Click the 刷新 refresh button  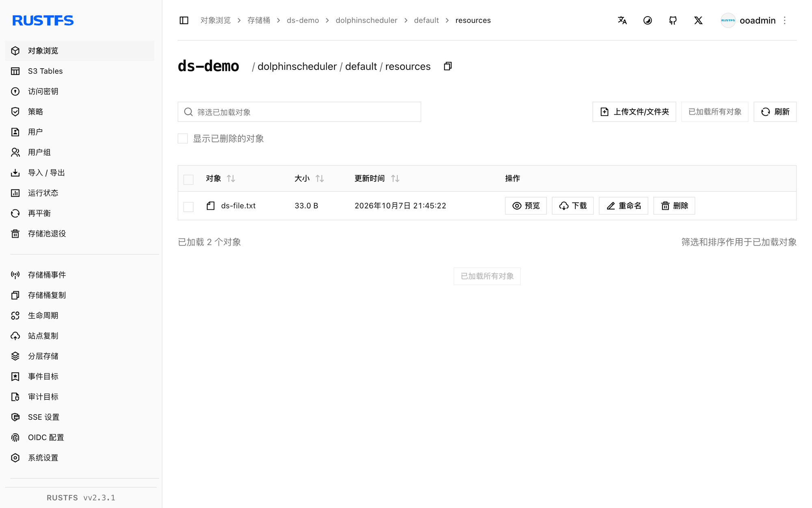click(x=775, y=112)
